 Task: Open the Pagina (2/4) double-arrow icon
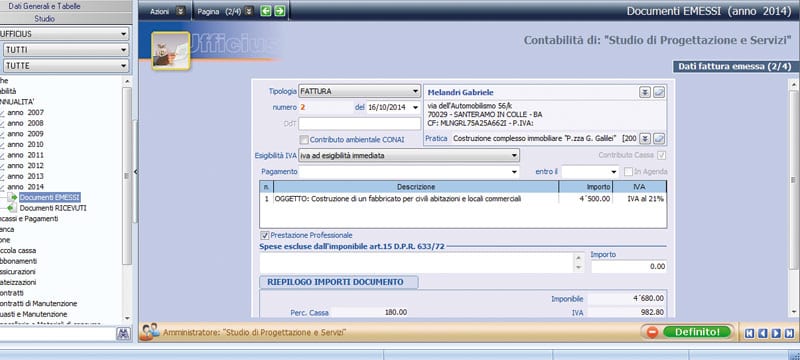248,11
